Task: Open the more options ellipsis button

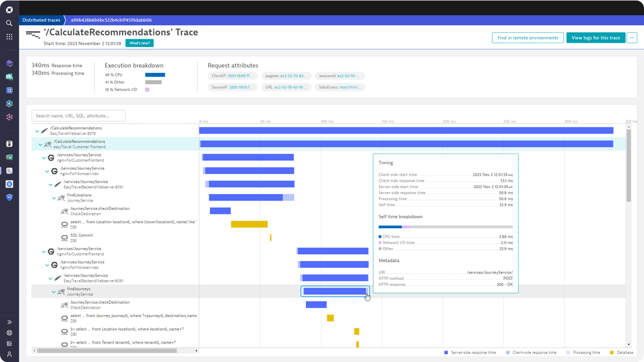Action: 632,38
